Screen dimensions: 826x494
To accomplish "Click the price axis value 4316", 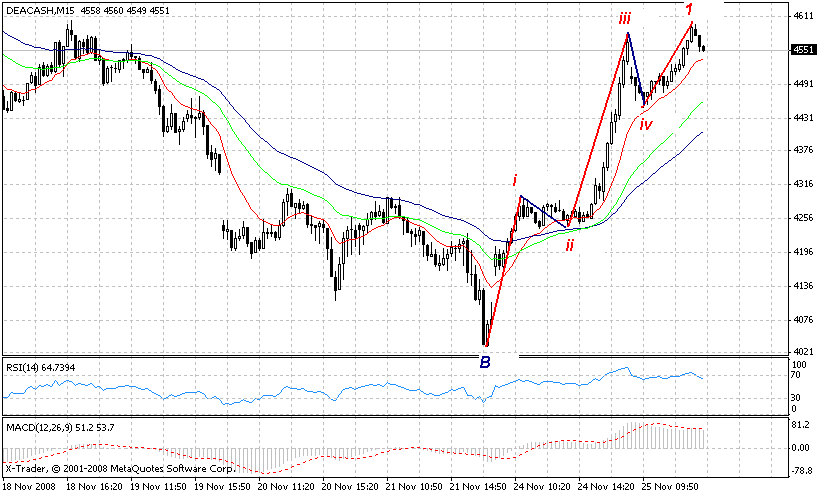I will click(803, 184).
